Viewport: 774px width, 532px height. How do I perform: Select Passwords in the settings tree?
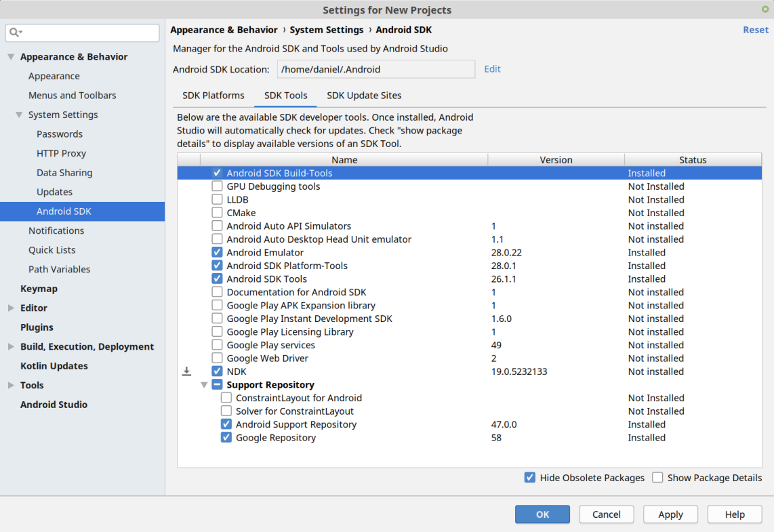click(59, 134)
